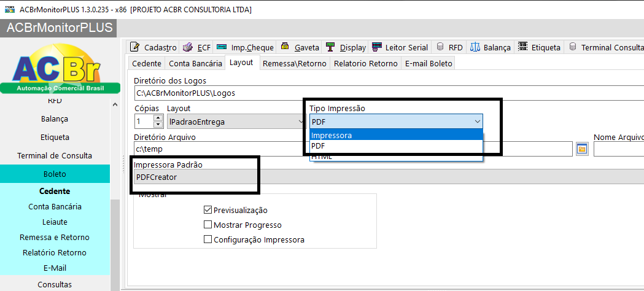Viewport: 644px width, 291px height.
Task: Click the Etiqueta barcode icon
Action: tap(522, 47)
